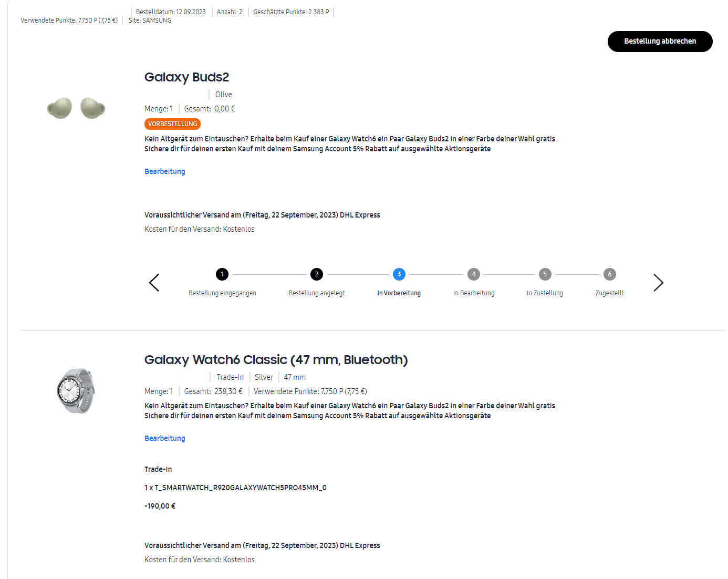
Task: Click the orange VORBESTELLUNG badge
Action: 172,124
